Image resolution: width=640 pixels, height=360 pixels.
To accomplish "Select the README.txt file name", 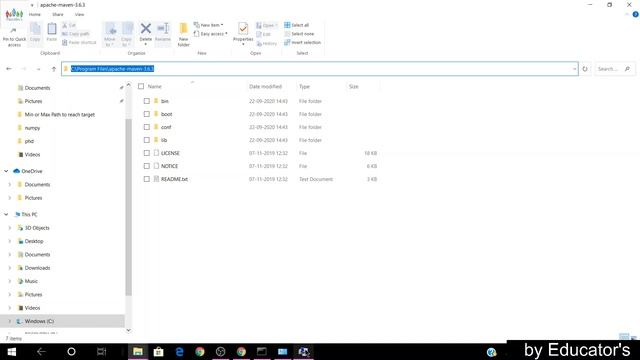I will pos(174,179).
